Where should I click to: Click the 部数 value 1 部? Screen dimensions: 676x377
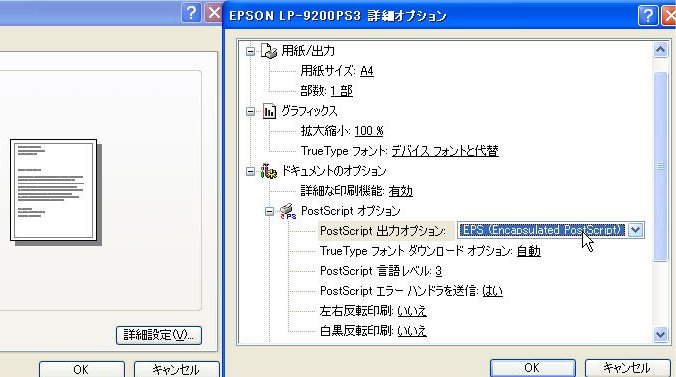coord(341,91)
